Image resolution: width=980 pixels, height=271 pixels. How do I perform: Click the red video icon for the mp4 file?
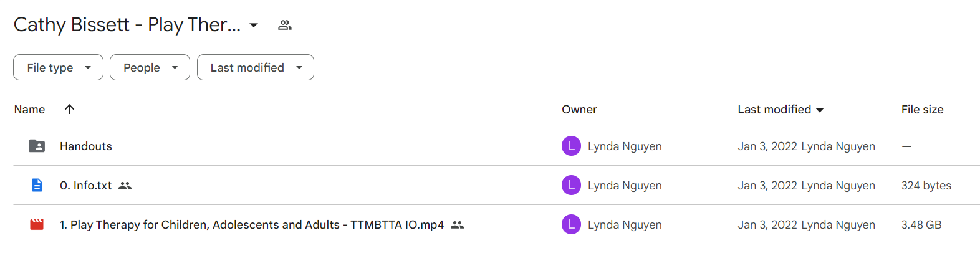(x=37, y=224)
